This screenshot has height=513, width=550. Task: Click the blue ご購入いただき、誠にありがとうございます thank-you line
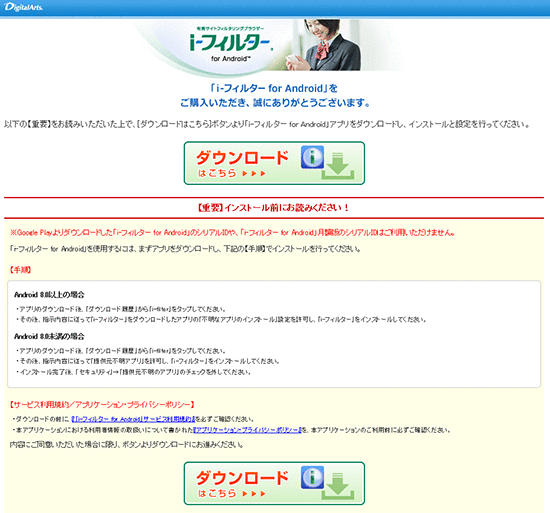pos(275,103)
